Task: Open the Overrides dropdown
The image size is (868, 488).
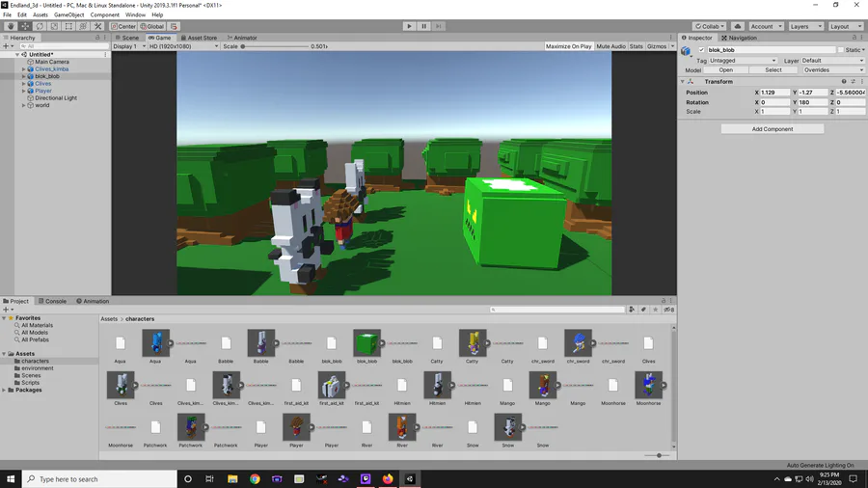Action: coord(832,70)
